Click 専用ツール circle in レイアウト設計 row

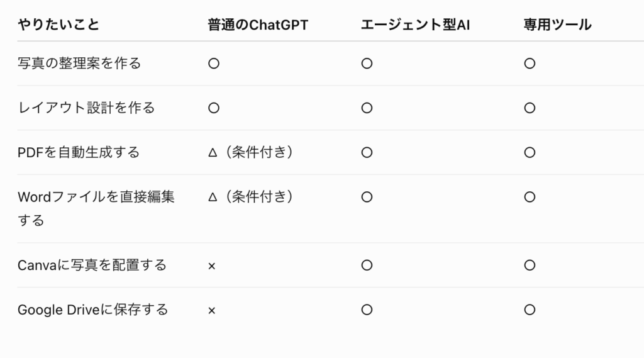(530, 108)
